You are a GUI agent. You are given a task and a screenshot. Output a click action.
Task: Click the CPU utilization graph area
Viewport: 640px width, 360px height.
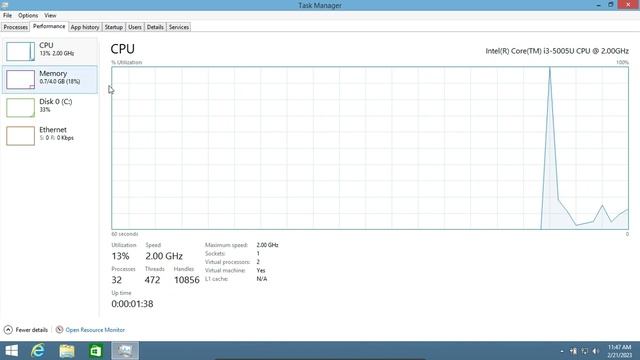pyautogui.click(x=370, y=148)
